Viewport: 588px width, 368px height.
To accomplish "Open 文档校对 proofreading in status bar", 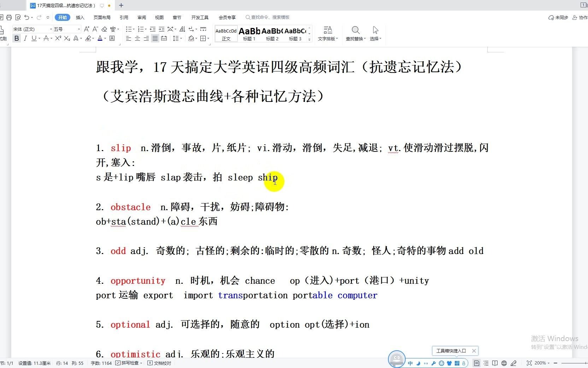I will point(159,363).
